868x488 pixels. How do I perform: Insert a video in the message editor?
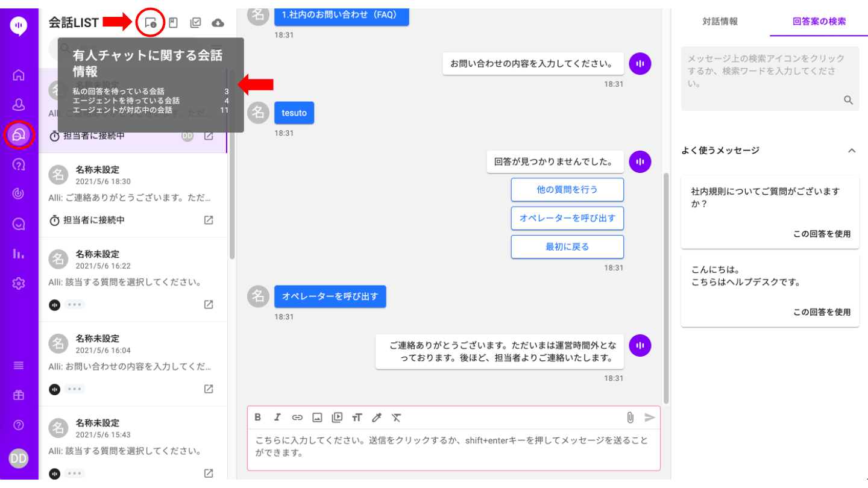pyautogui.click(x=337, y=417)
